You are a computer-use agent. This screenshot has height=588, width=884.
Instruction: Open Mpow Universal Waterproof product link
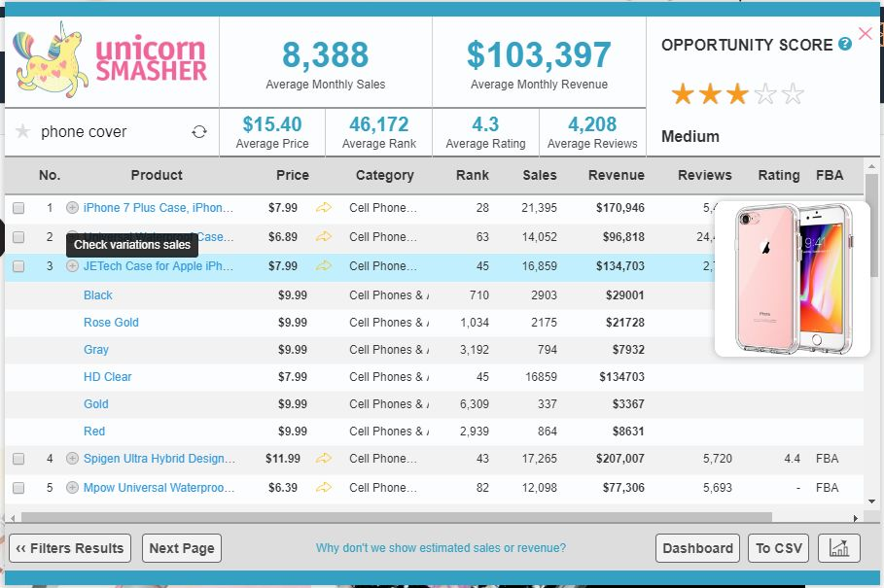click(159, 488)
